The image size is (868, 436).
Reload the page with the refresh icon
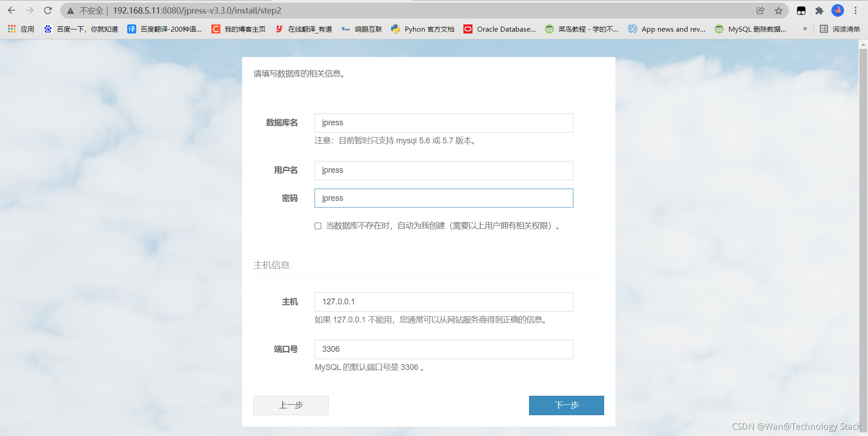tap(48, 10)
